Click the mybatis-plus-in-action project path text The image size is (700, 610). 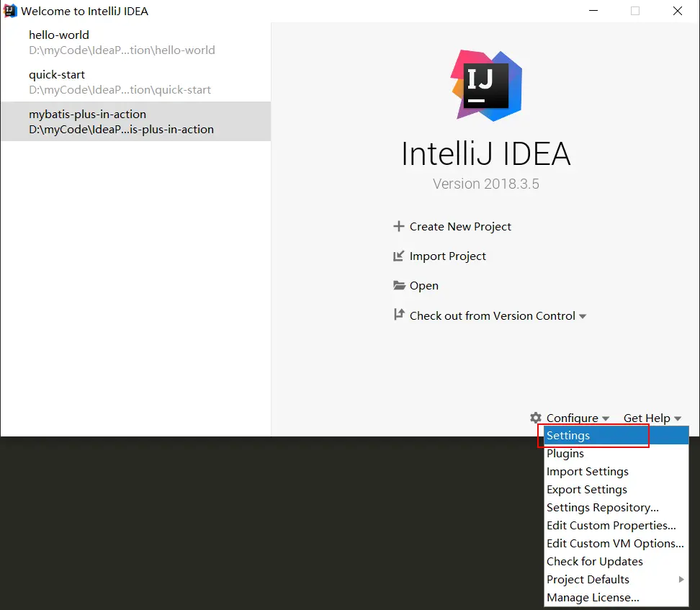(x=122, y=130)
